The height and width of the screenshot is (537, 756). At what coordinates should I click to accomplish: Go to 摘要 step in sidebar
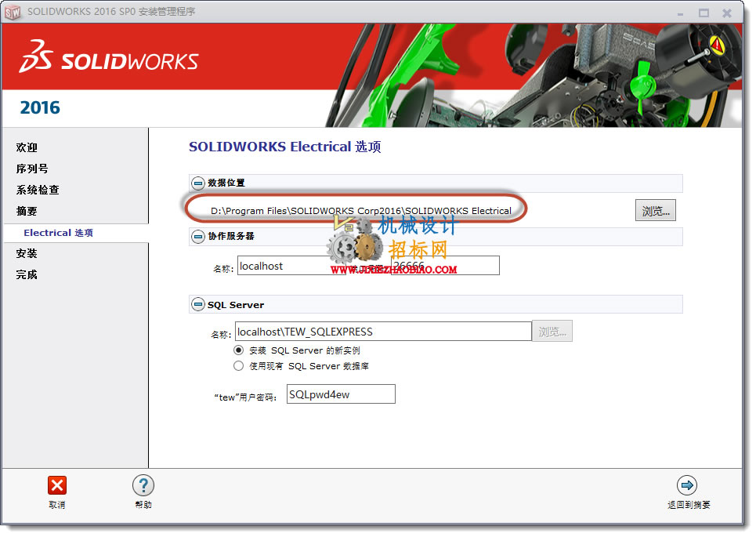(27, 212)
